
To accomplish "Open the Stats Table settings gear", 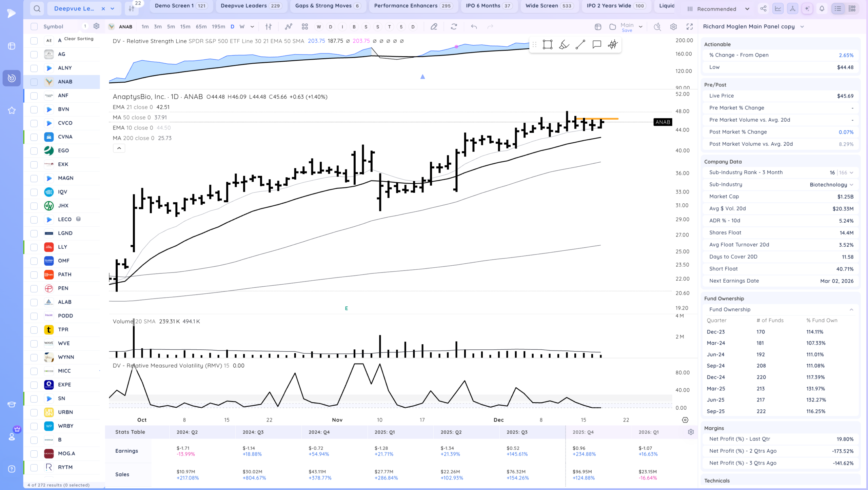I will [691, 432].
